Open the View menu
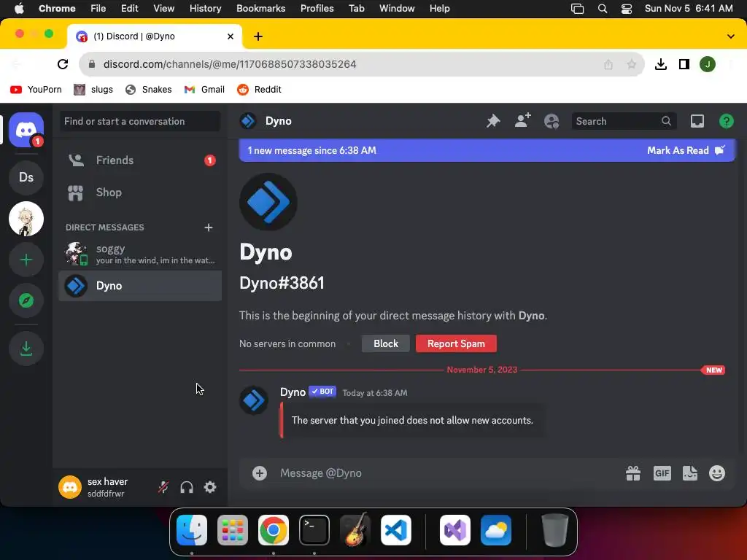The image size is (747, 560). coord(163,9)
